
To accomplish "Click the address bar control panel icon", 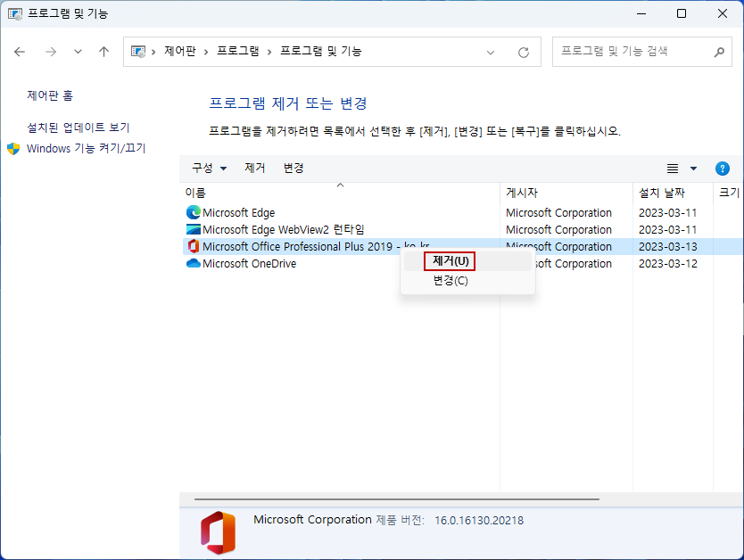I will click(138, 51).
